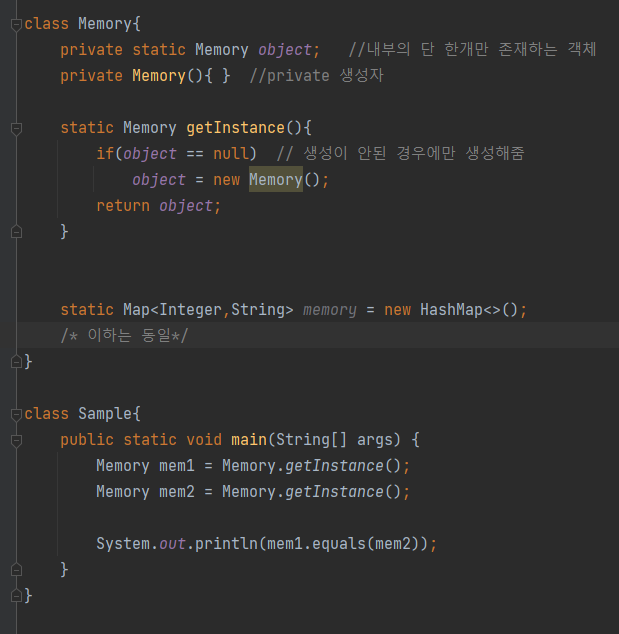
Task: Click fold end marker after return object
Action: pos(16,232)
